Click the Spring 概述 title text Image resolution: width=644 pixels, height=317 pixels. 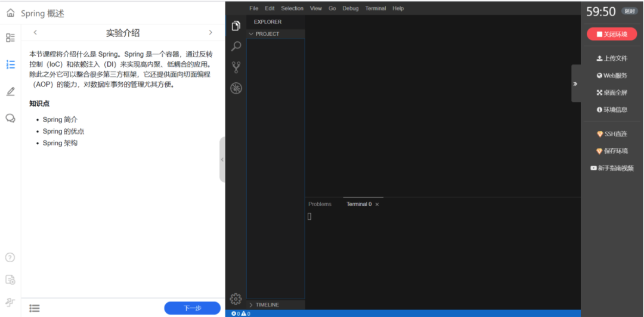click(x=43, y=14)
